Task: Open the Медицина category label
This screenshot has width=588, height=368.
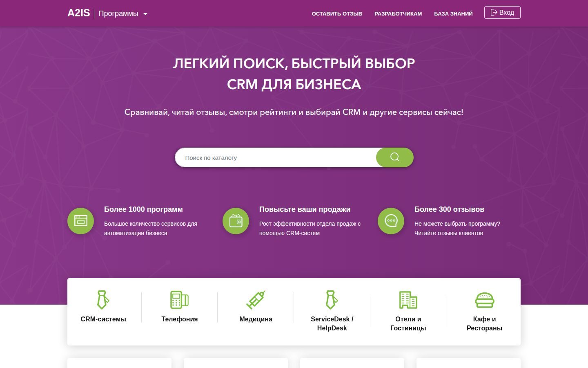Action: click(x=256, y=319)
